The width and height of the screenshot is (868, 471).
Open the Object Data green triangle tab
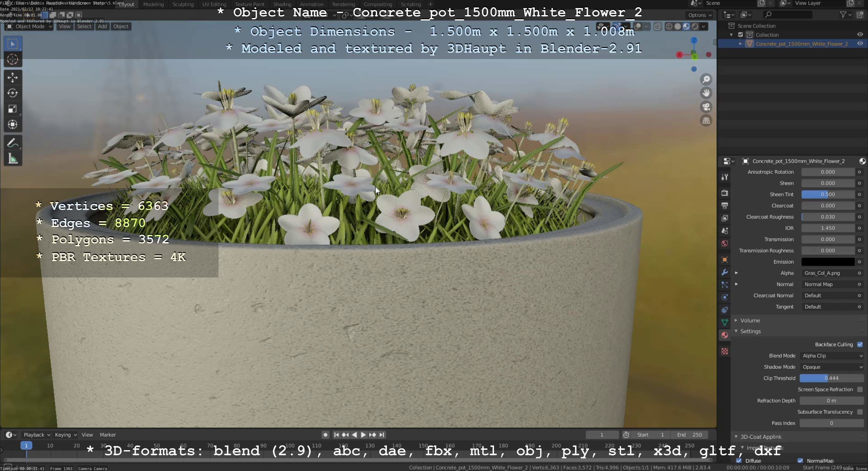725,323
